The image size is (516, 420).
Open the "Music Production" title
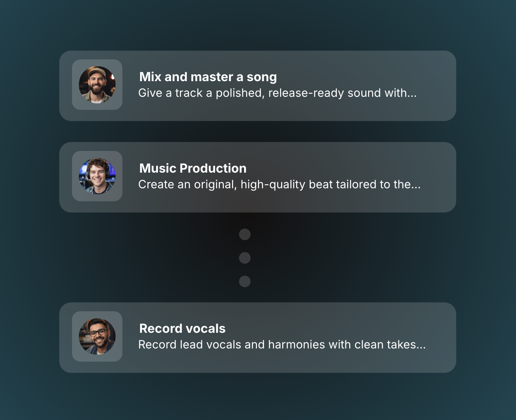click(193, 168)
